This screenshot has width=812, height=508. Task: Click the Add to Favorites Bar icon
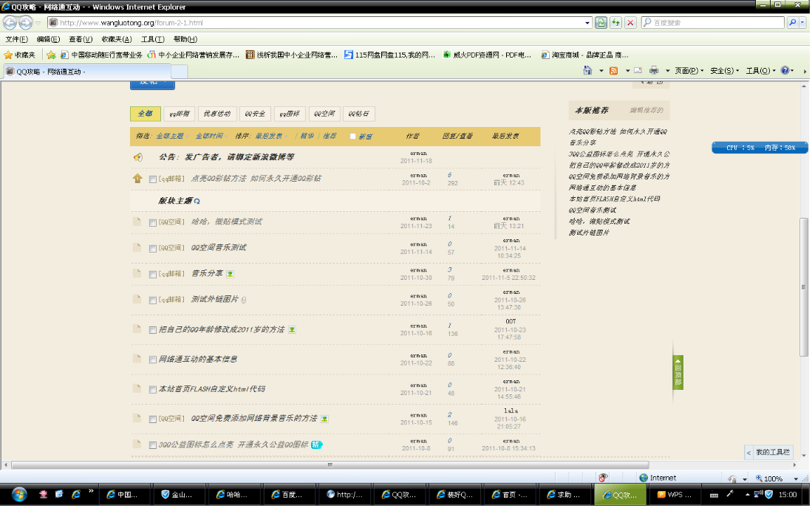(51, 55)
